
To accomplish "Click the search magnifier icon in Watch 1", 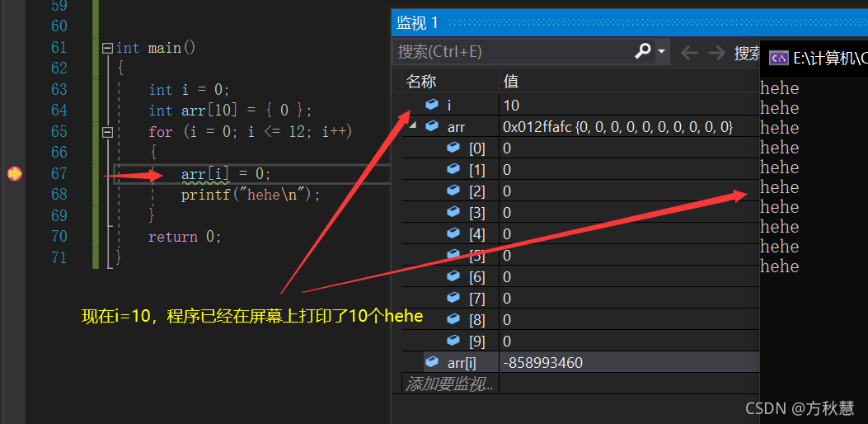I will click(x=642, y=51).
